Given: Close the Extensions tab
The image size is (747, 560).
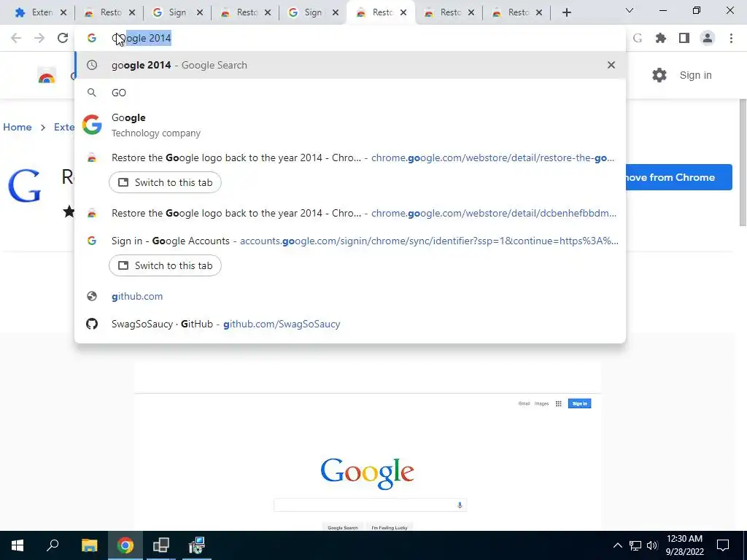Looking at the screenshot, I should point(63,12).
